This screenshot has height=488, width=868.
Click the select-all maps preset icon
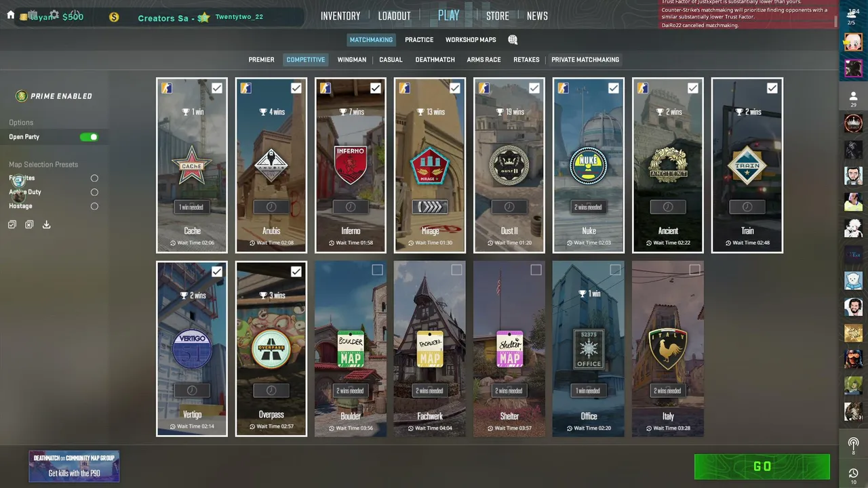tap(12, 224)
